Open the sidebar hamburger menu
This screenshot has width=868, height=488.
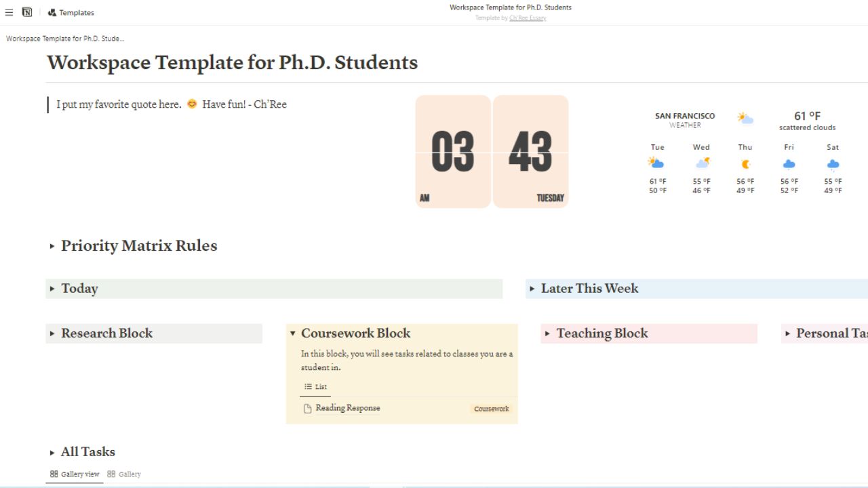(x=9, y=12)
